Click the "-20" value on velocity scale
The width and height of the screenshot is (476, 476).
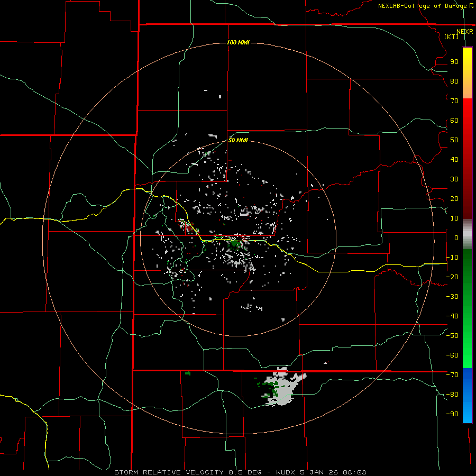[x=452, y=277]
